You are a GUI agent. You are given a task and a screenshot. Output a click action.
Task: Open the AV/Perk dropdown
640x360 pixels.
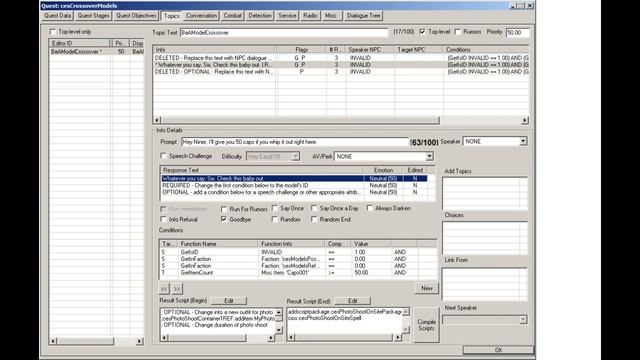[429, 156]
